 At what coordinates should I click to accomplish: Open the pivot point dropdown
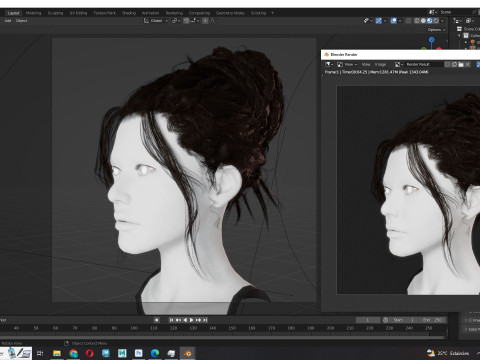[x=176, y=21]
